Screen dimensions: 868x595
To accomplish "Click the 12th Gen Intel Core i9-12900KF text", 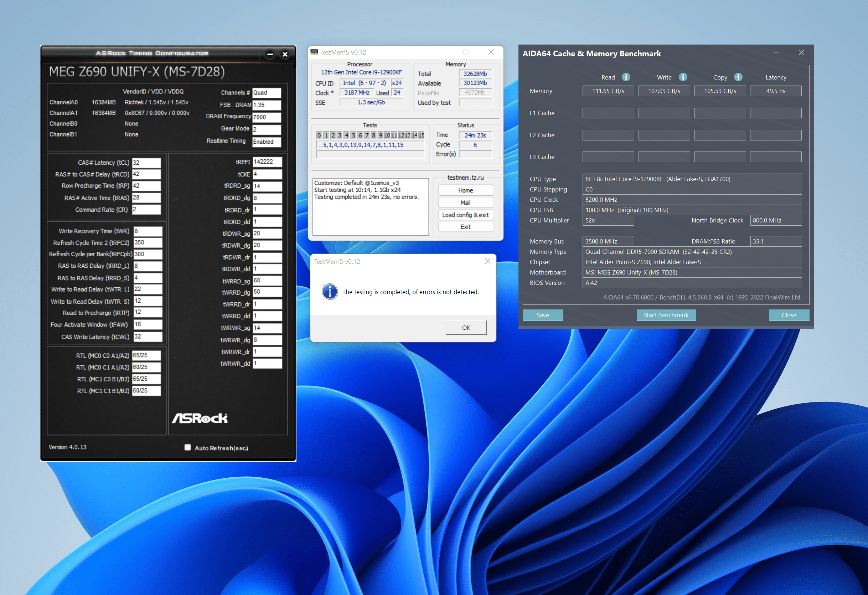I will tap(361, 72).
